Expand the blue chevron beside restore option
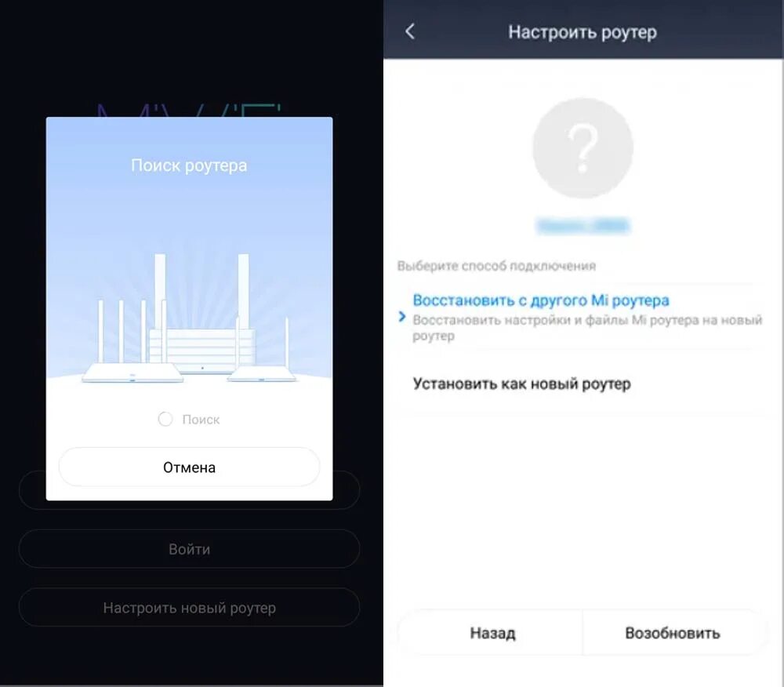The height and width of the screenshot is (687, 784). 402,317
